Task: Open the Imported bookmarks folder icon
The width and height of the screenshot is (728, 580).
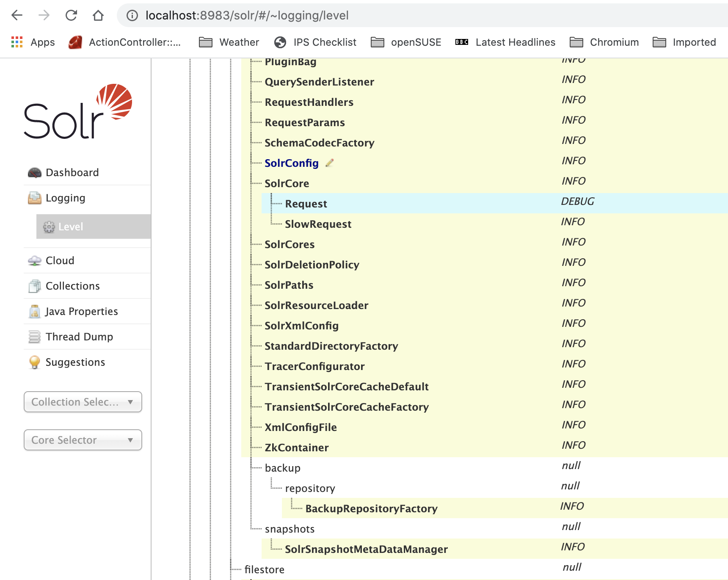Action: (659, 42)
